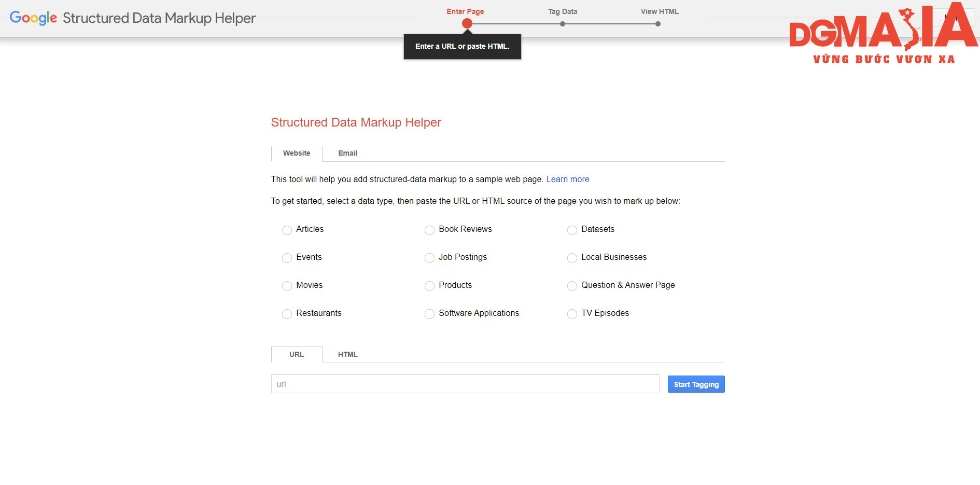Switch to the Website tab
The image size is (980, 485).
(297, 153)
